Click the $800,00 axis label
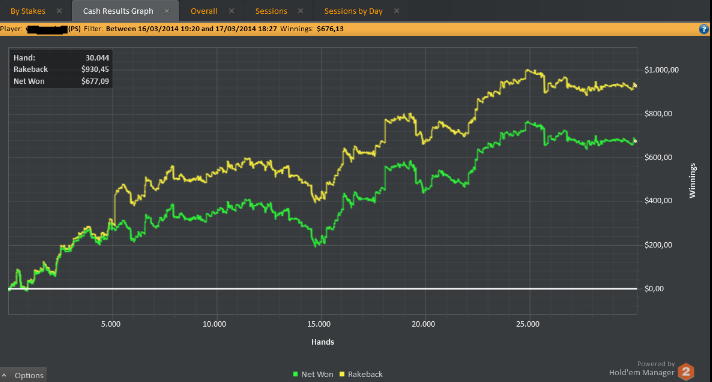Image resolution: width=712 pixels, height=382 pixels. click(x=658, y=114)
